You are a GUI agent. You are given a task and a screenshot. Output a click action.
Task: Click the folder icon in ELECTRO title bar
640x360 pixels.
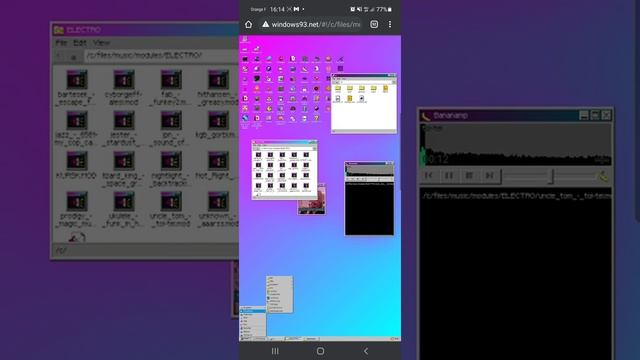tap(59, 30)
